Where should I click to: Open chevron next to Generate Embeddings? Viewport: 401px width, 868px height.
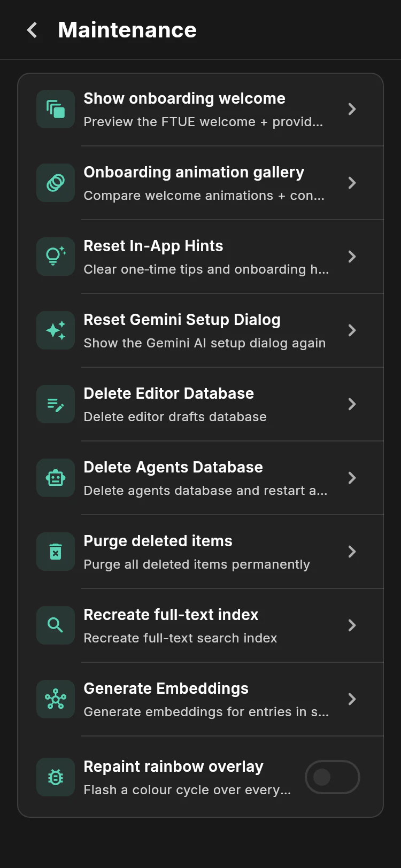click(x=352, y=699)
